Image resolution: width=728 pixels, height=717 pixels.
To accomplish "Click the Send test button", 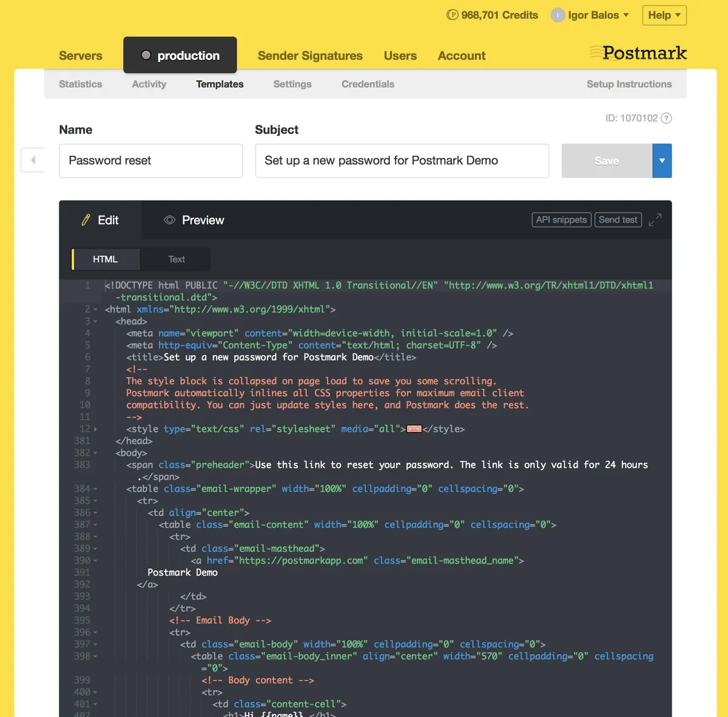I will pyautogui.click(x=618, y=220).
